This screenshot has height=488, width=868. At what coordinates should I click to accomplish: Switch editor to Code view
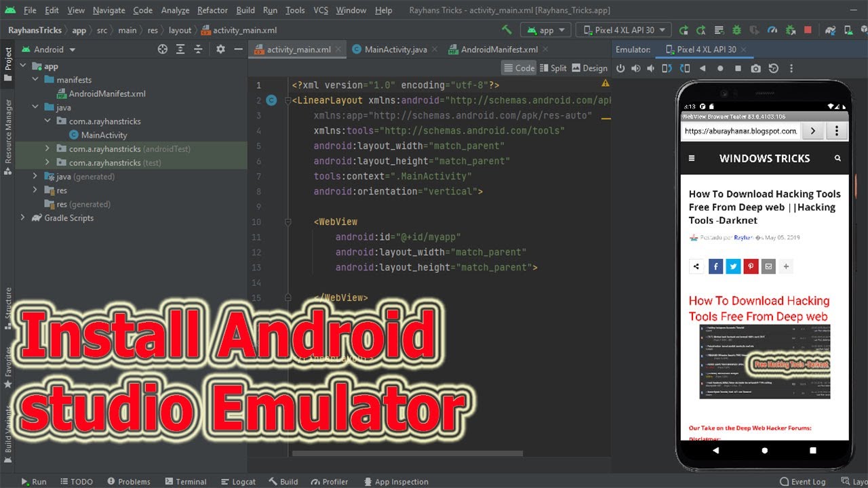pyautogui.click(x=519, y=68)
